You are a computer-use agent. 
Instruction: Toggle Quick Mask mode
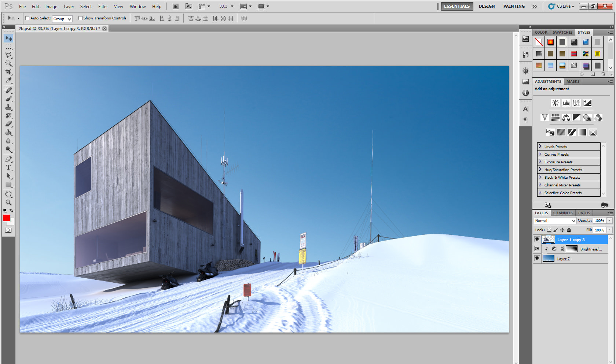8,230
